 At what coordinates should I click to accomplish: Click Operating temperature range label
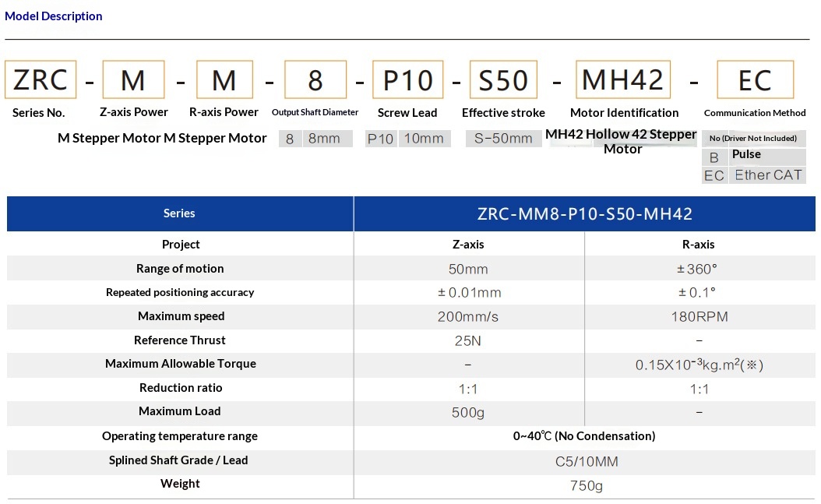coord(180,436)
